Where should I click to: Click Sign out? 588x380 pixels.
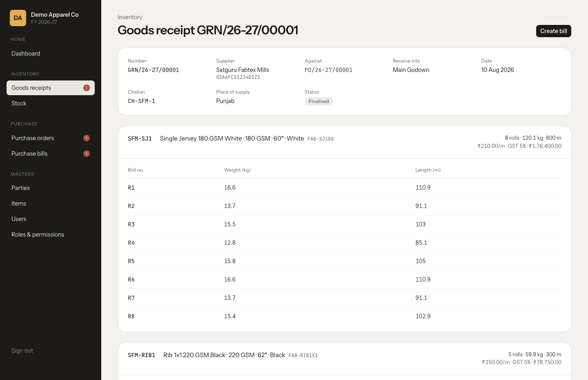(22, 351)
